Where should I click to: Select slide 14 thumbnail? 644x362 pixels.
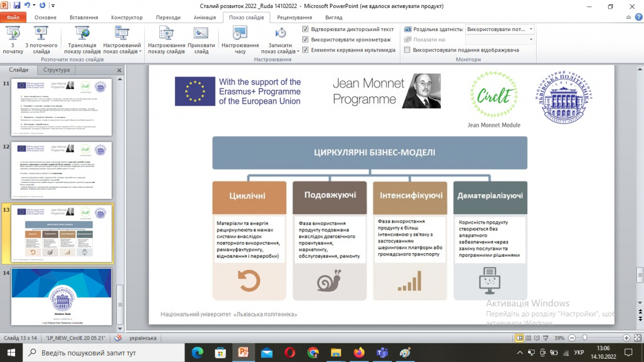[x=61, y=296]
